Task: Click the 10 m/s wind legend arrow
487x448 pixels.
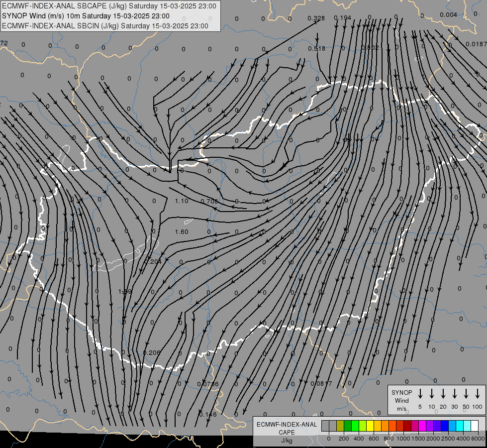Action: click(x=431, y=393)
